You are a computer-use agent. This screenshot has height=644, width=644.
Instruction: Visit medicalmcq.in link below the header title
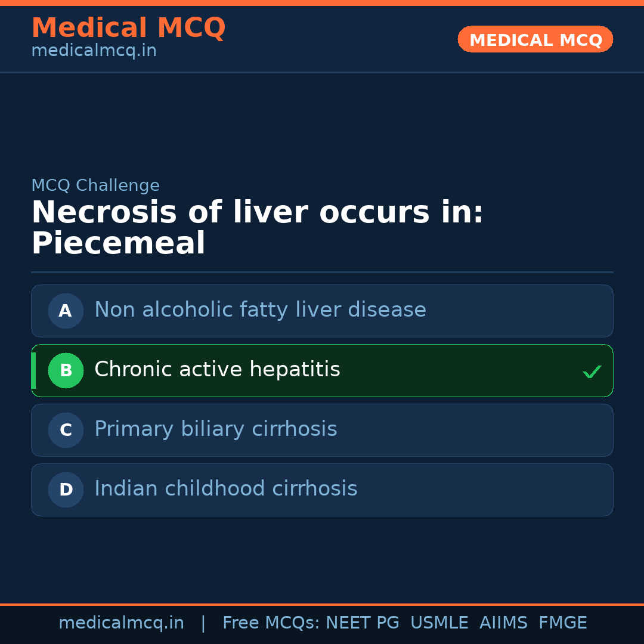click(x=94, y=51)
